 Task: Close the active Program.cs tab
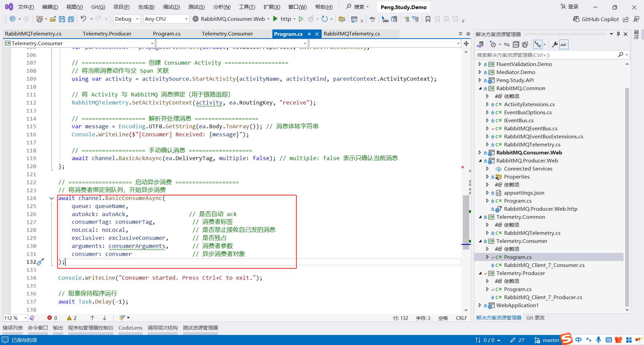(317, 34)
